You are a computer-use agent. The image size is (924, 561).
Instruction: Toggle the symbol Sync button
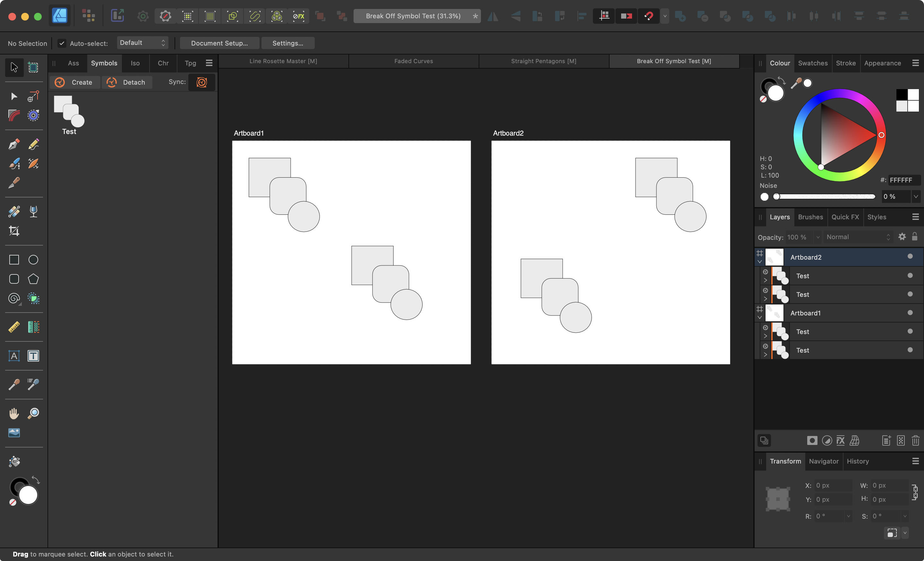pyautogui.click(x=201, y=82)
